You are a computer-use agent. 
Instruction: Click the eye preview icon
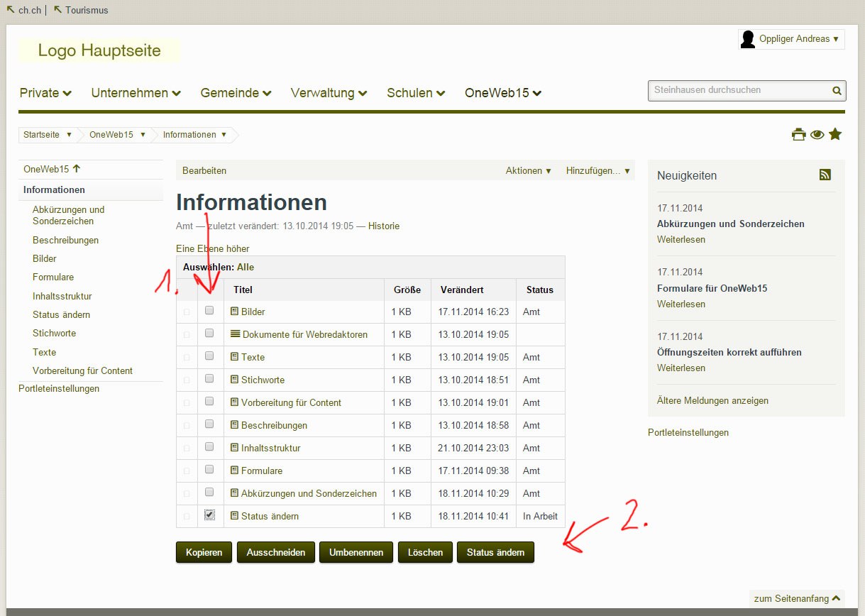[x=817, y=133]
